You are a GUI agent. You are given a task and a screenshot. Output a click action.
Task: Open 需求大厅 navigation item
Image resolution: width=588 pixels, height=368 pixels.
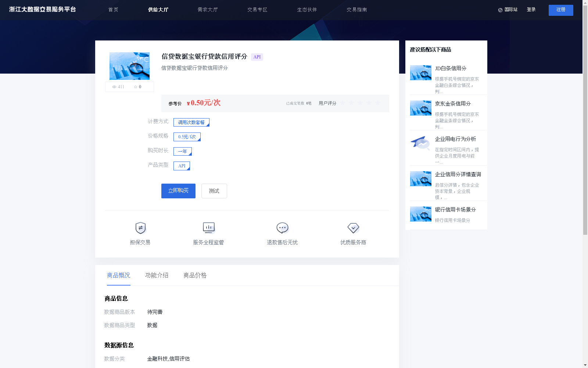click(208, 10)
